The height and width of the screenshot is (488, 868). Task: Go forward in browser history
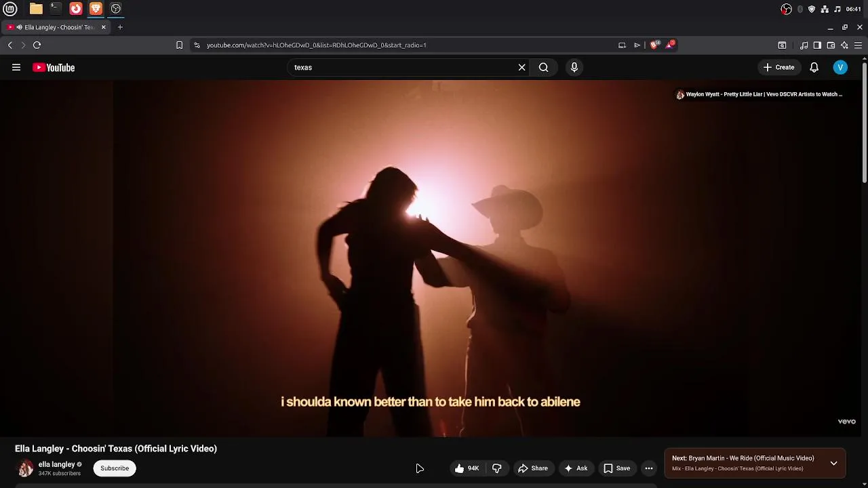23,45
